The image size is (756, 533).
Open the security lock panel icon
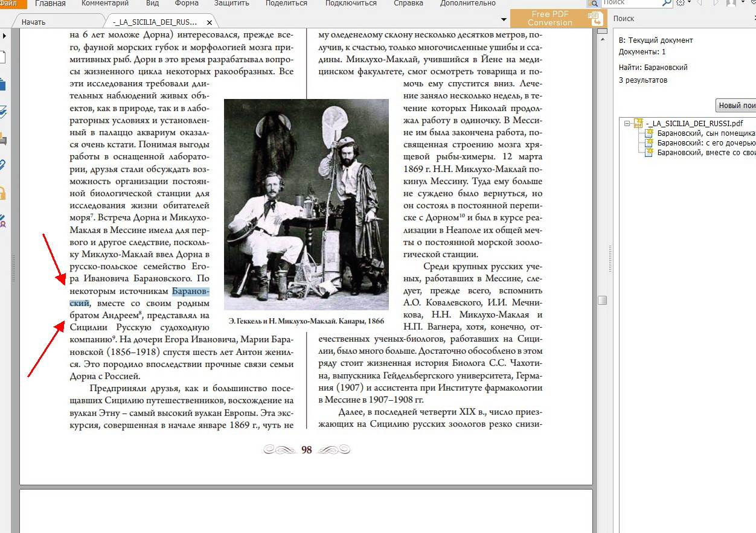[2, 193]
